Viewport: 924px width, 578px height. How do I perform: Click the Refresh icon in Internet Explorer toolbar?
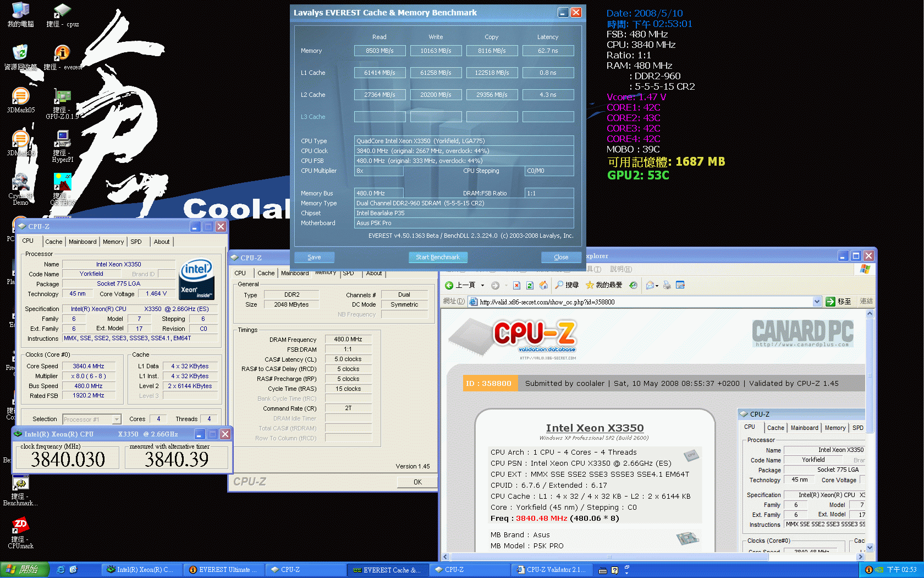(530, 285)
